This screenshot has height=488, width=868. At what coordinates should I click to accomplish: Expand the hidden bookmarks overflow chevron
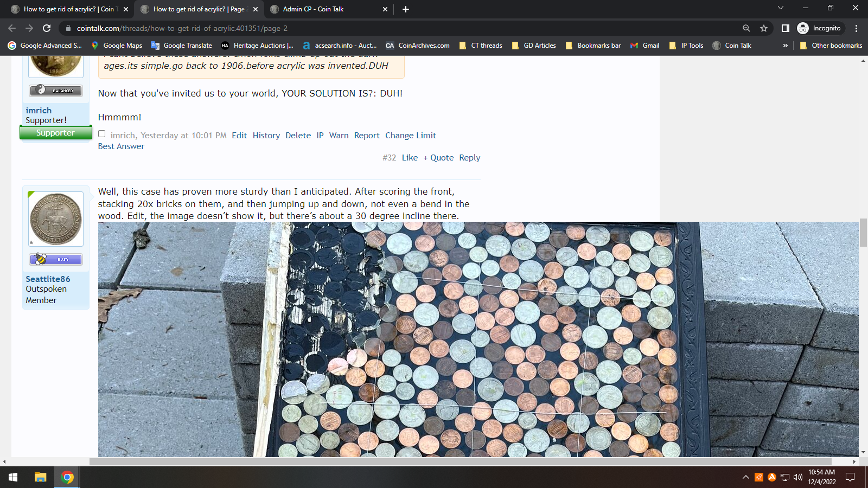[x=785, y=46]
